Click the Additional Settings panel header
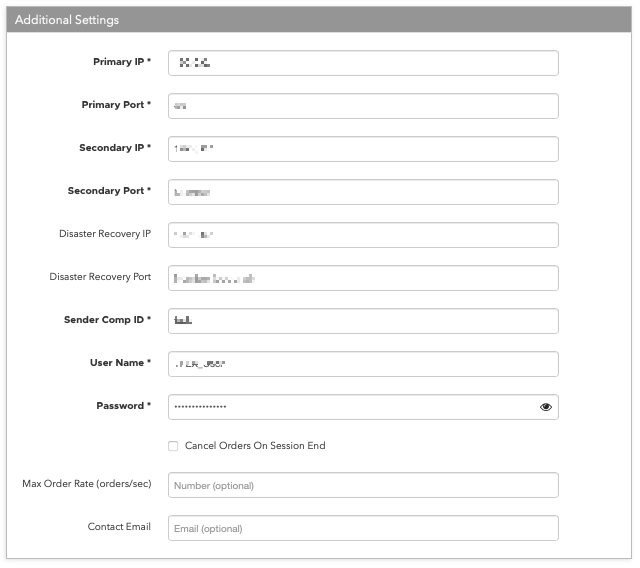The height and width of the screenshot is (568, 640). (x=319, y=20)
